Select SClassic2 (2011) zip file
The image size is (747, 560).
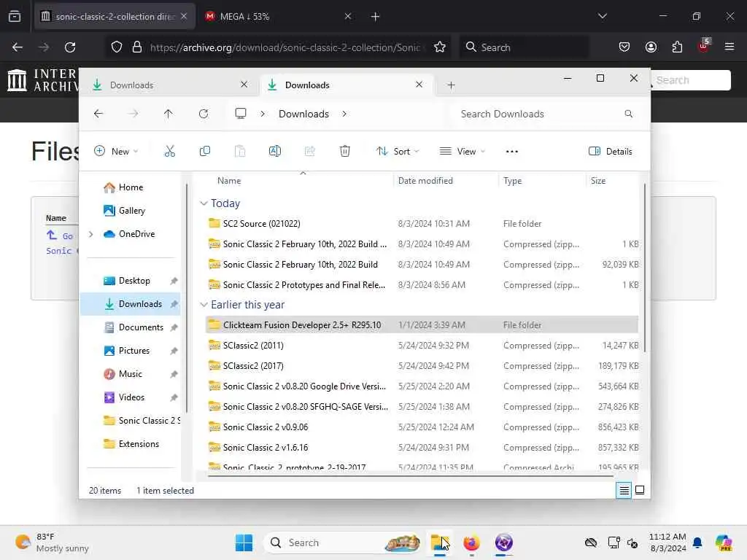(x=422, y=345)
